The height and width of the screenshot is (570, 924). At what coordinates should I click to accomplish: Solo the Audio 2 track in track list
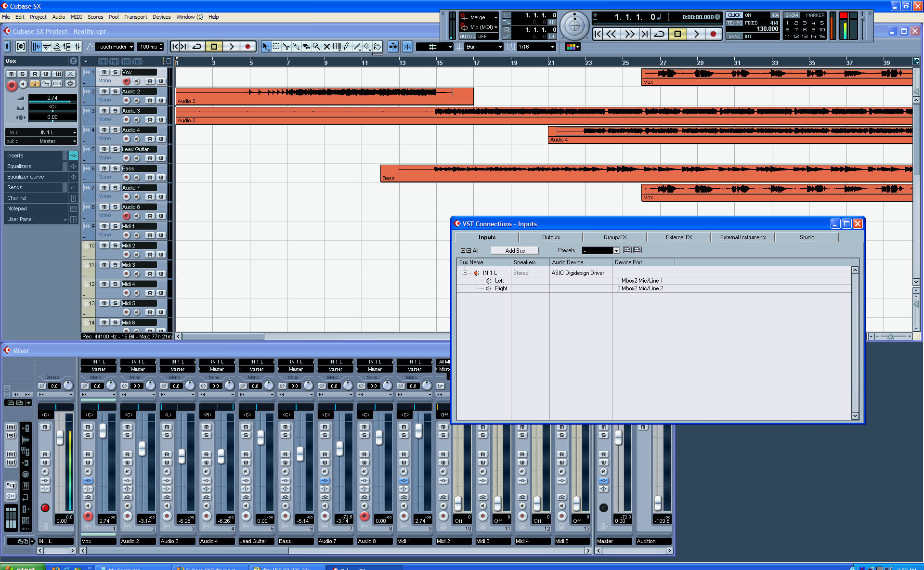click(116, 91)
